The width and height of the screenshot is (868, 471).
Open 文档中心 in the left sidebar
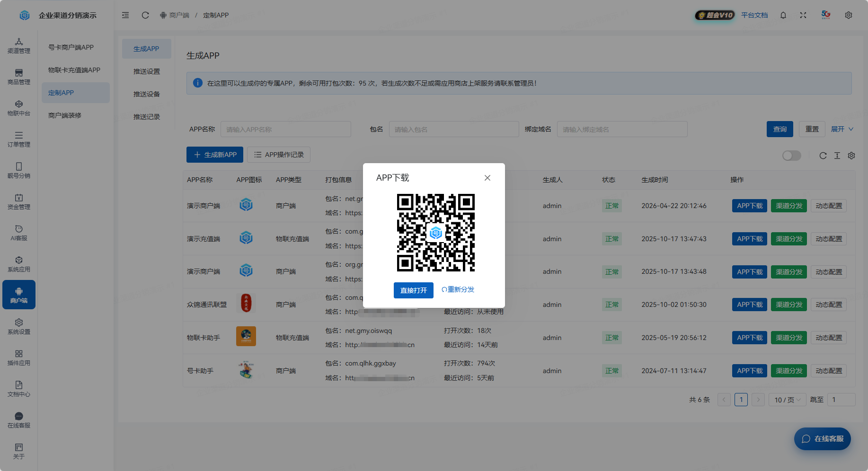pos(19,389)
